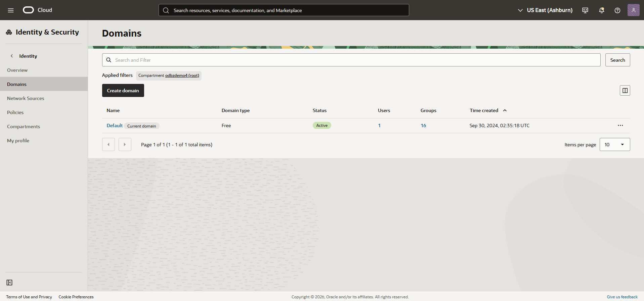This screenshot has height=301, width=644.
Task: Focus the global resources search bar
Action: point(284,10)
